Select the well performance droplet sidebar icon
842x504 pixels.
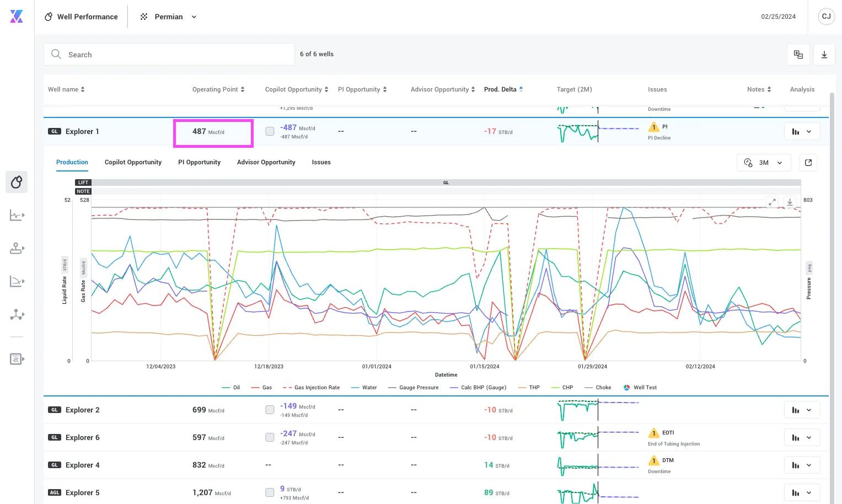(17, 182)
